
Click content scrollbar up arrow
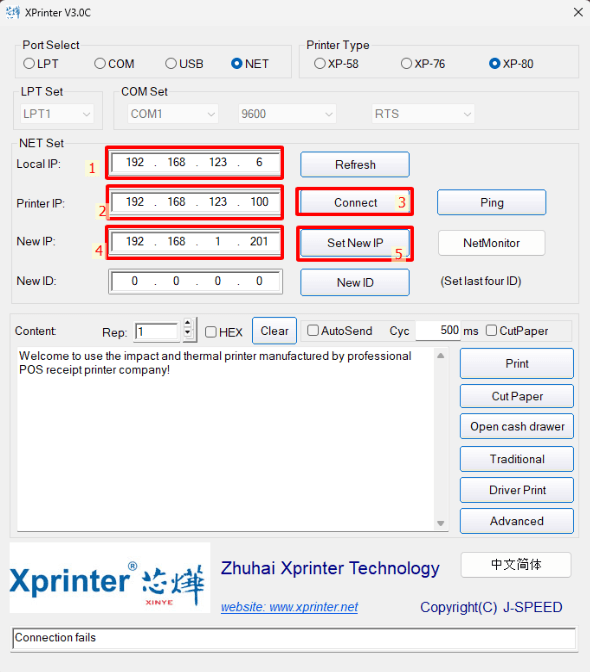441,355
